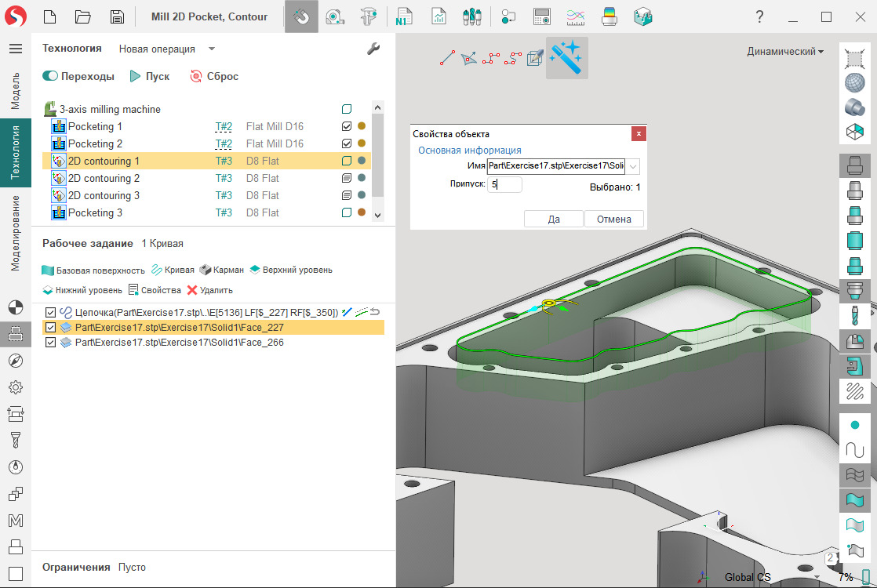Open the Имя combo box dropdown
The image size is (877, 588).
tap(633, 166)
